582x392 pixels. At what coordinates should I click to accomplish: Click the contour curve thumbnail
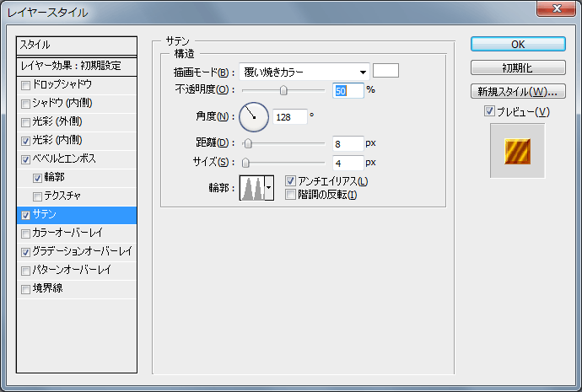click(x=252, y=188)
